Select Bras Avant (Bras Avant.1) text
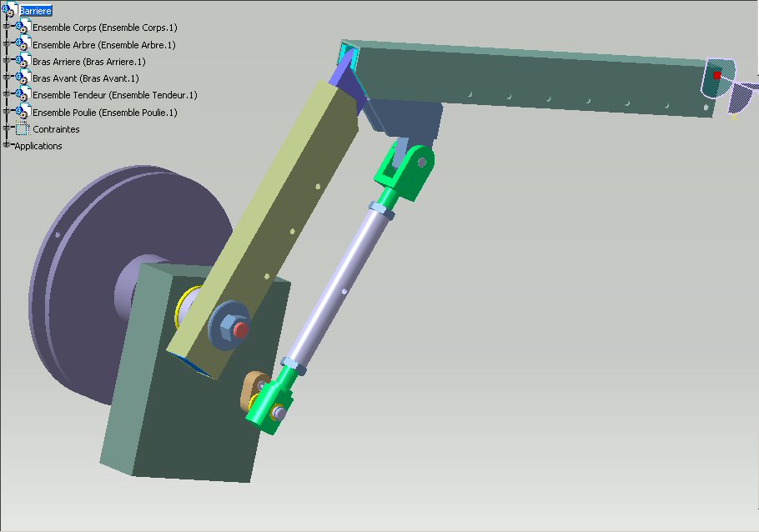Viewport: 759px width, 532px height. pyautogui.click(x=85, y=78)
